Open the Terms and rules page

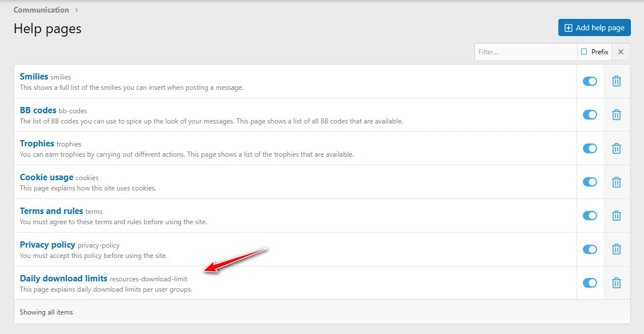(51, 211)
